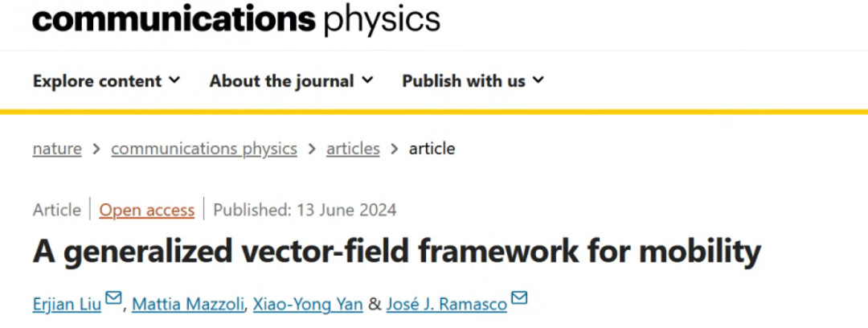Click the envelope icon next to Erjian Liu
This screenshot has height=328, width=868.
pyautogui.click(x=113, y=298)
